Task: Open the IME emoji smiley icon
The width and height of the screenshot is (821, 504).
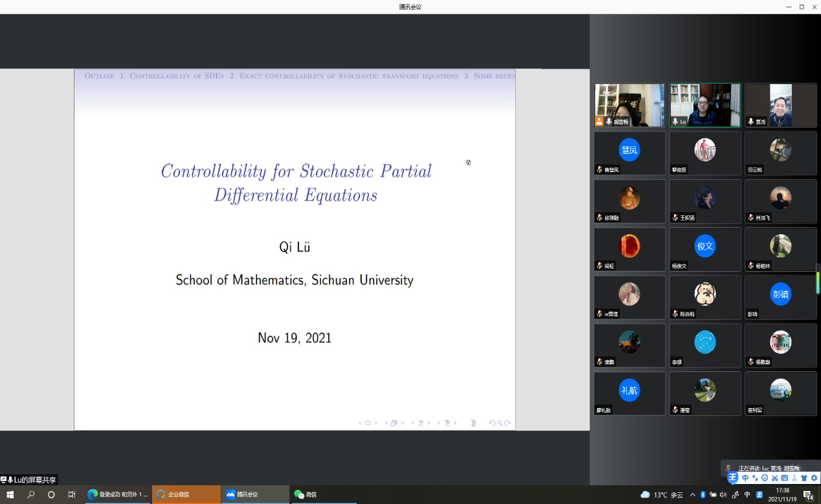Action: (x=765, y=478)
